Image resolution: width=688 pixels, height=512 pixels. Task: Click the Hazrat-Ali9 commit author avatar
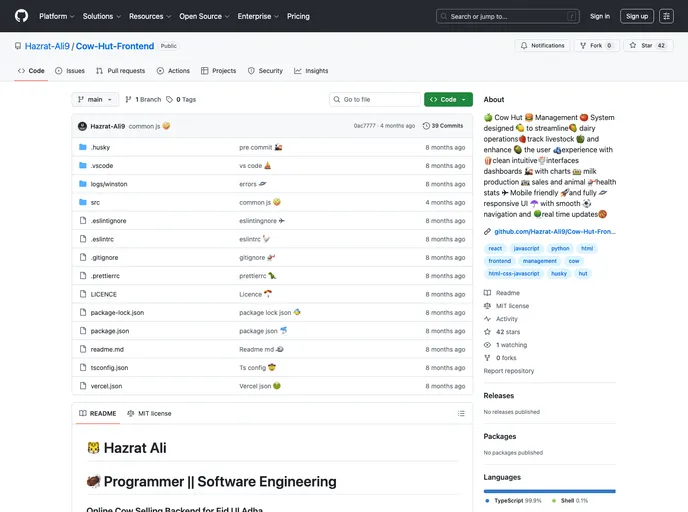pyautogui.click(x=82, y=126)
